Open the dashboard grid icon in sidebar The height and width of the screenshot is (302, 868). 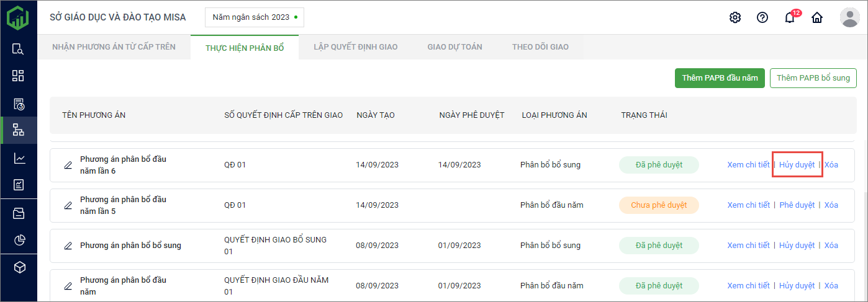pyautogui.click(x=19, y=76)
